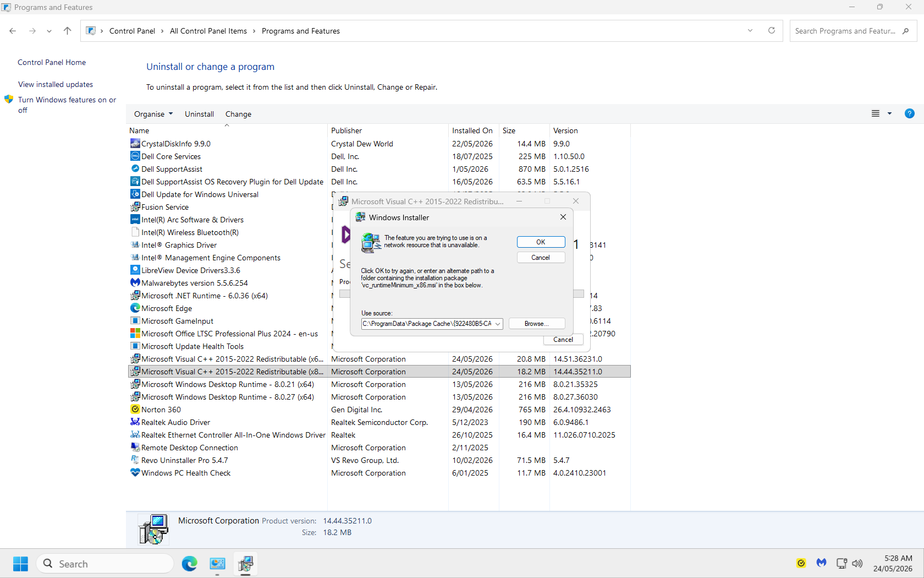Click the Dell Update for Windows Universal icon
The height and width of the screenshot is (578, 924).
tap(135, 194)
